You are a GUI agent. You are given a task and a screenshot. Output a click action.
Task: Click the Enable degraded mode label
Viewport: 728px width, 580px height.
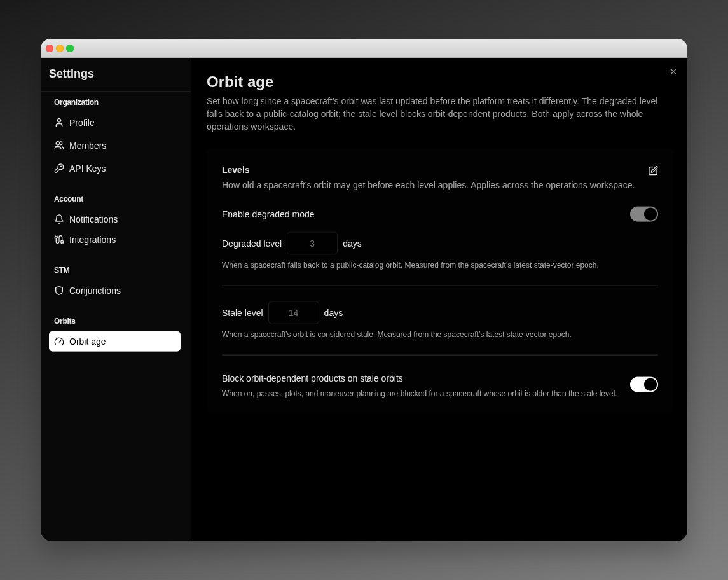(x=268, y=214)
